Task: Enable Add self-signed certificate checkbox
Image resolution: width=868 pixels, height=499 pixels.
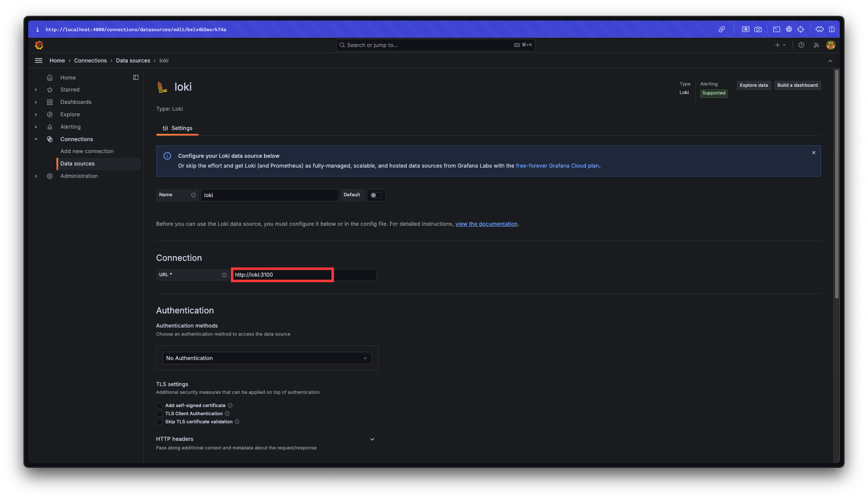Action: click(159, 406)
